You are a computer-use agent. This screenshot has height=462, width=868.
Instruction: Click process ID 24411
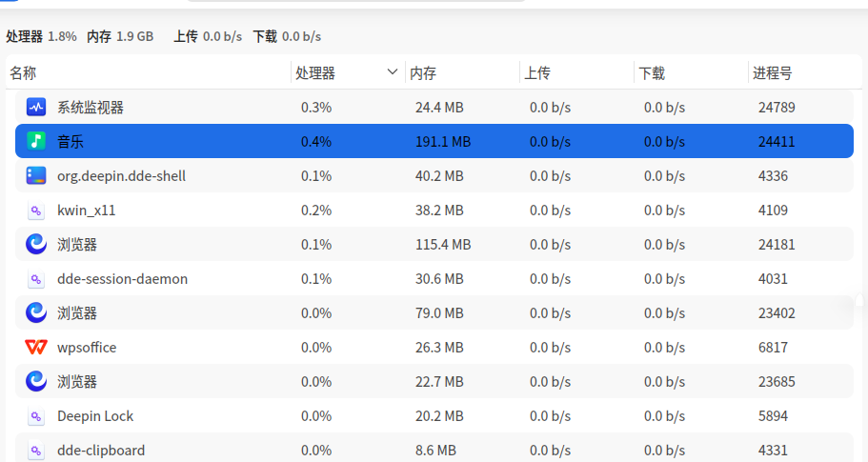(x=777, y=142)
